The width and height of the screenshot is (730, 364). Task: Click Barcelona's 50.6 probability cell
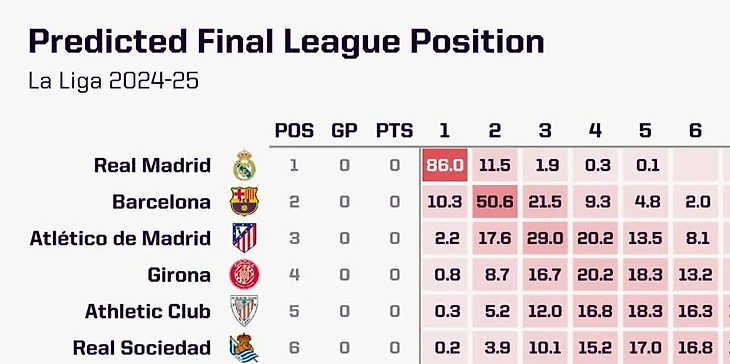(495, 202)
